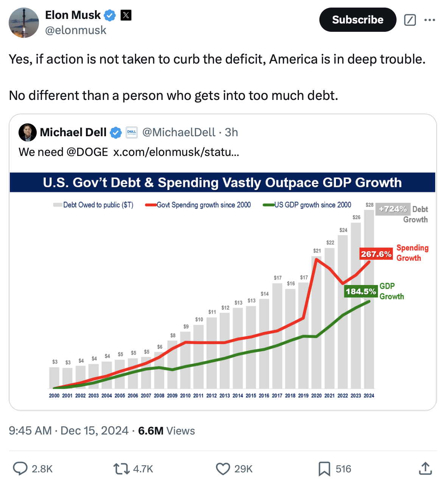Viewport: 448px width, 486px height.
Task: Click Michael Dell's profile picture
Action: pos(28,132)
